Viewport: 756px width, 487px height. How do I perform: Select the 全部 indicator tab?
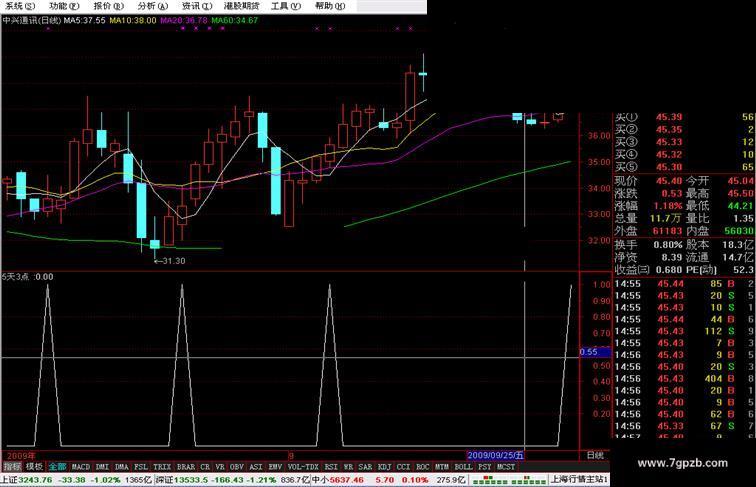pyautogui.click(x=57, y=467)
